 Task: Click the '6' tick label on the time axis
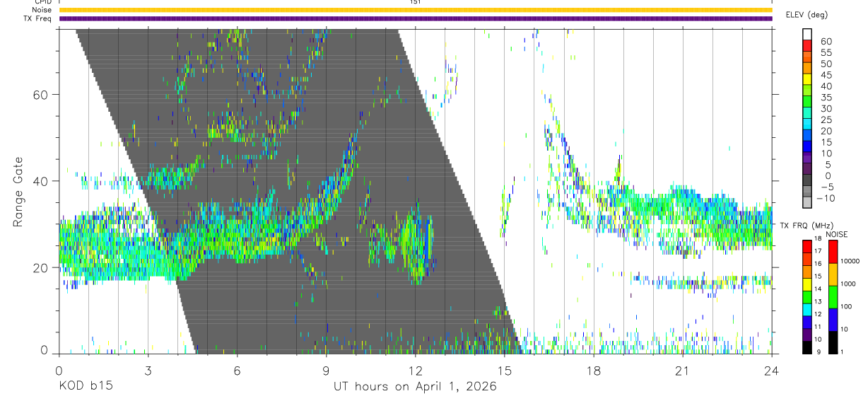coord(237,371)
